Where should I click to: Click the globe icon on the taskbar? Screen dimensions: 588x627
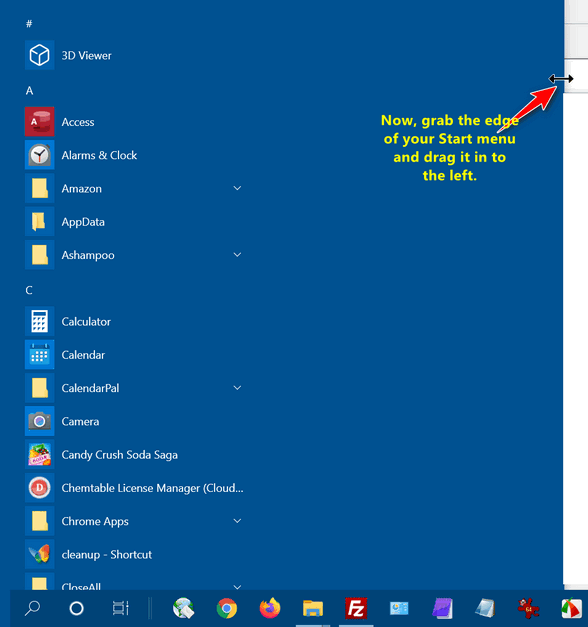184,608
